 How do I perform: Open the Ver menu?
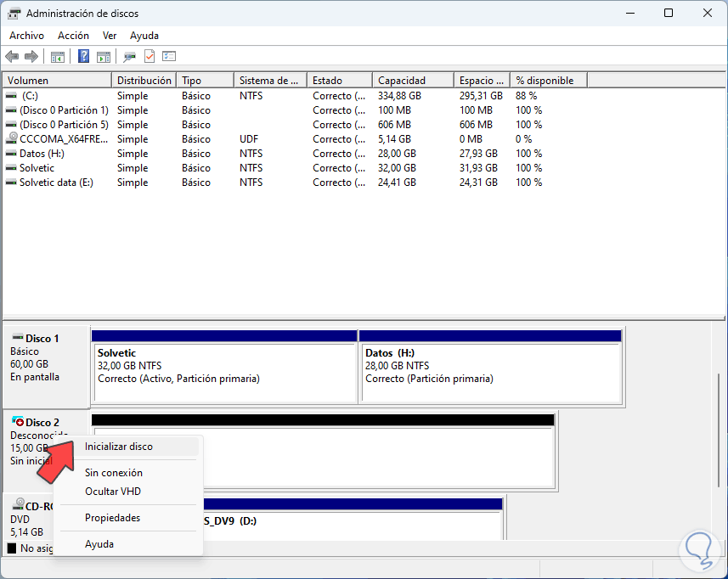tap(110, 36)
